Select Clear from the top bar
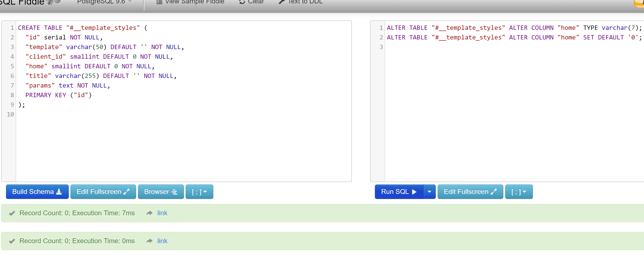This screenshot has width=644, height=254. [x=252, y=2]
